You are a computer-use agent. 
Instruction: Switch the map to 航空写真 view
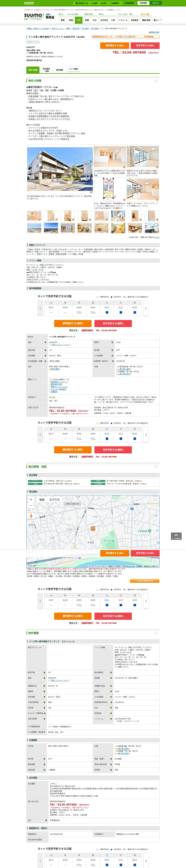[x=55, y=500]
